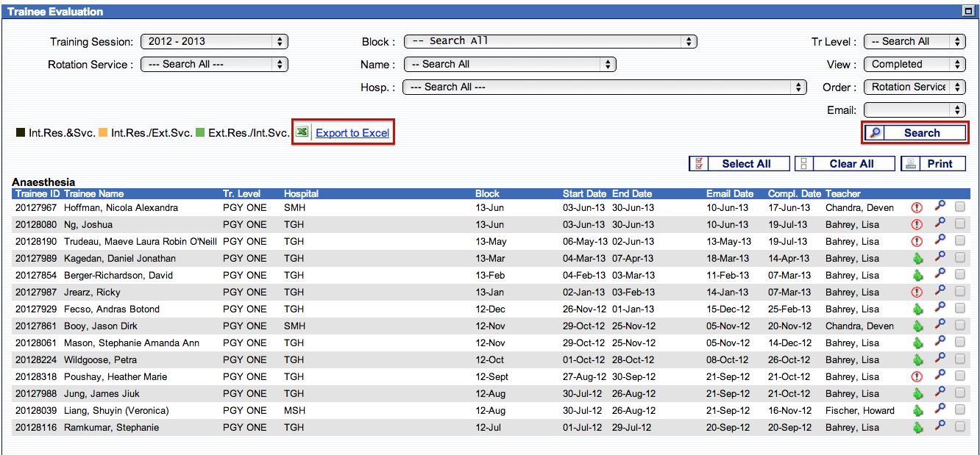Click magnifier icon for Ng, Joshua row
The image size is (980, 455).
[940, 224]
